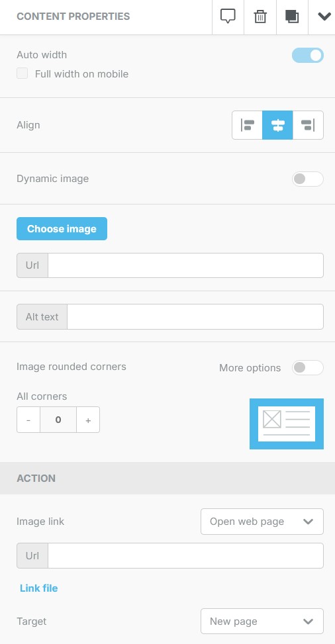Turn on More options toggle
This screenshot has height=644, width=335.
pos(308,367)
